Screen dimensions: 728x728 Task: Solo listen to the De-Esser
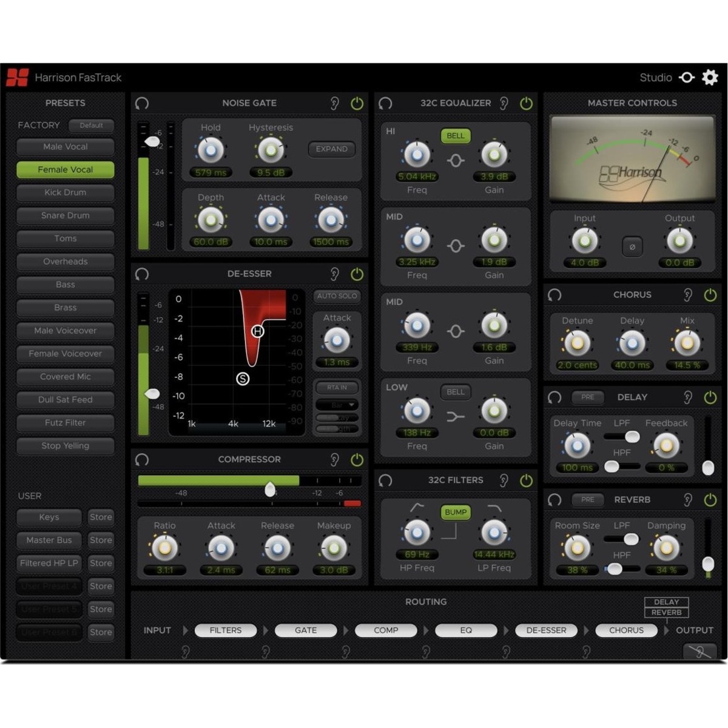pyautogui.click(x=335, y=274)
